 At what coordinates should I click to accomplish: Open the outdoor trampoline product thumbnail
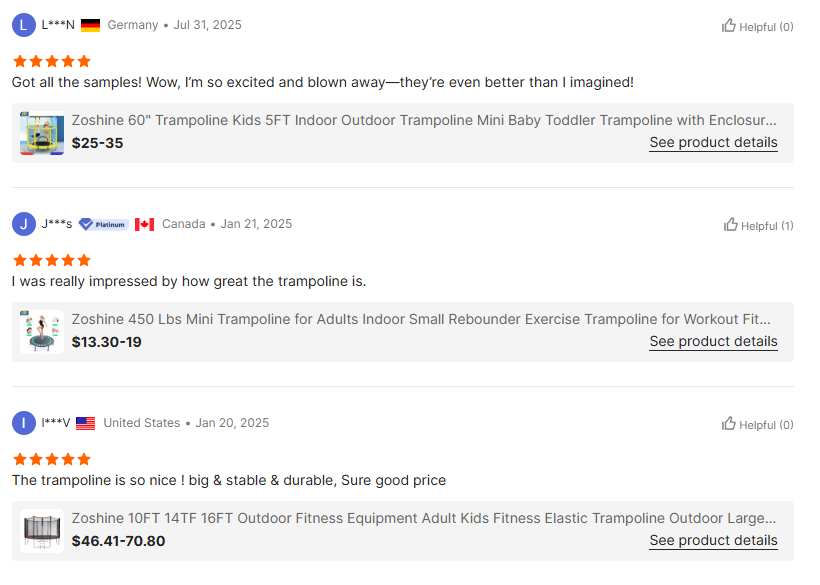click(42, 531)
